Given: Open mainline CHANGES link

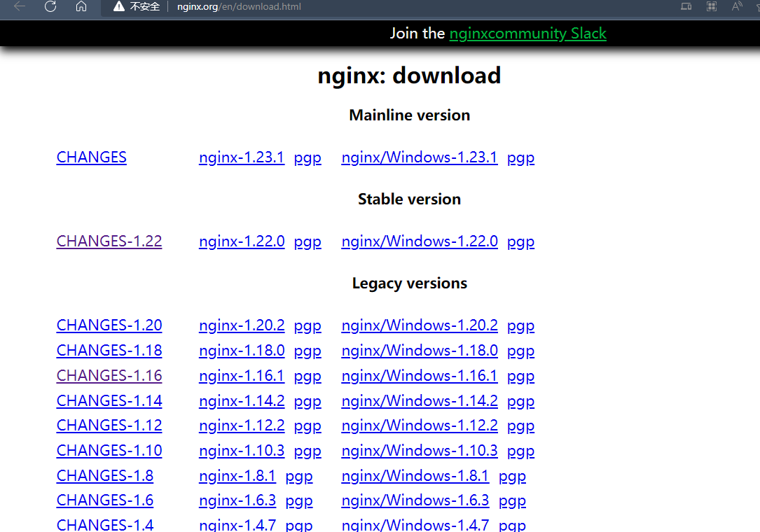Looking at the screenshot, I should click(92, 157).
